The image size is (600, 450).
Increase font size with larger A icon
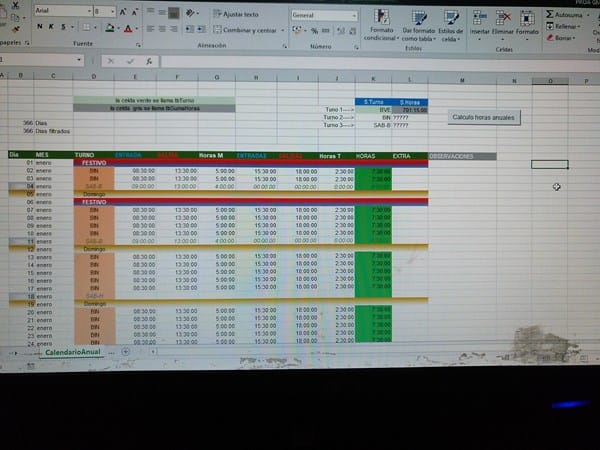click(123, 12)
